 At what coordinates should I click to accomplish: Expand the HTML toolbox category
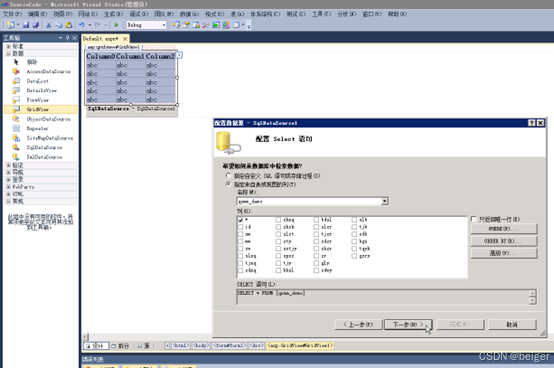pos(8,194)
